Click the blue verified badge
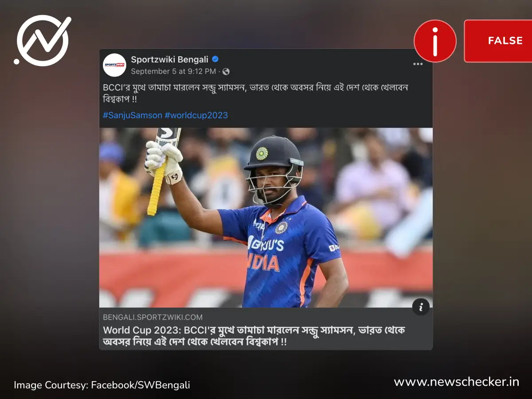Image resolution: width=532 pixels, height=399 pixels. (215, 59)
